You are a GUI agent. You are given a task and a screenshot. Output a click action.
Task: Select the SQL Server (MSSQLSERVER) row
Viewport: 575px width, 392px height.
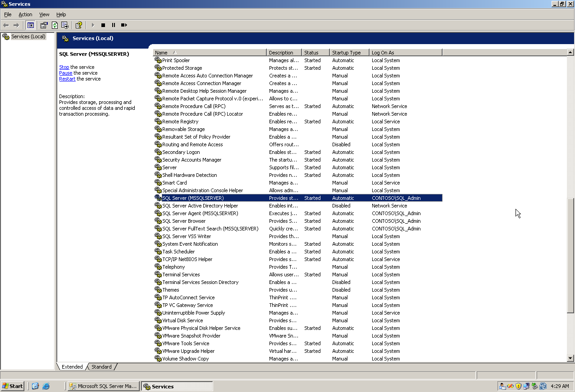[x=298, y=198]
